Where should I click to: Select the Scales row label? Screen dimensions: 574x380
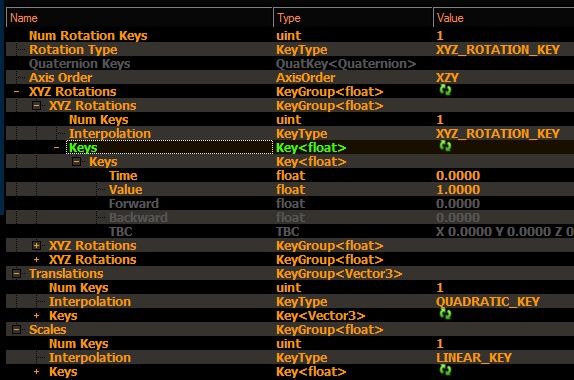(x=48, y=329)
